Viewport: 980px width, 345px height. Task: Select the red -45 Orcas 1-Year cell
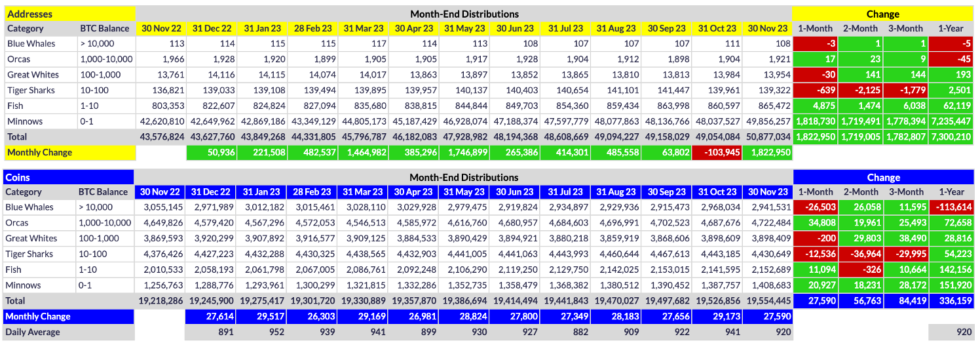(951, 59)
